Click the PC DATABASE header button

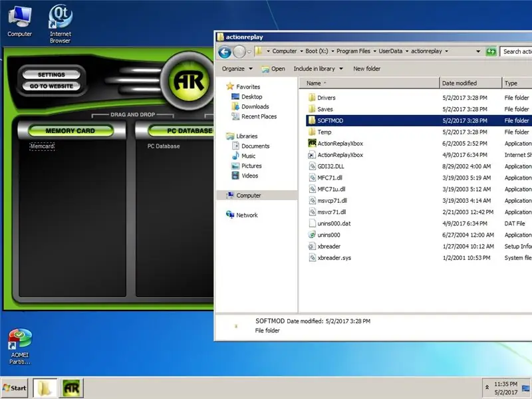tap(181, 130)
